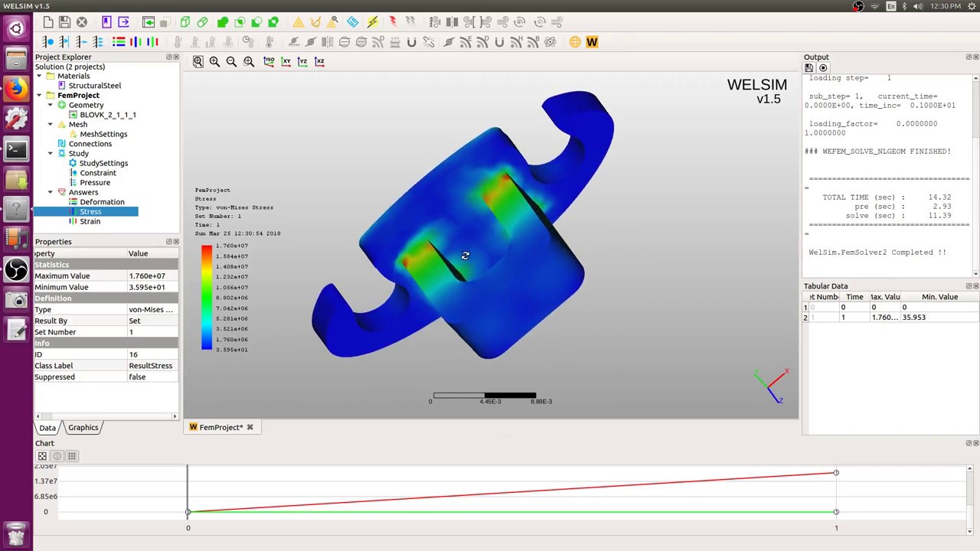Create a new project with the blank page icon

point(48,22)
